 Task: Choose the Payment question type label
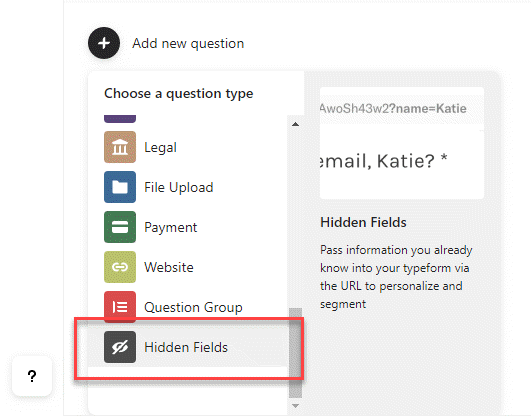(171, 227)
